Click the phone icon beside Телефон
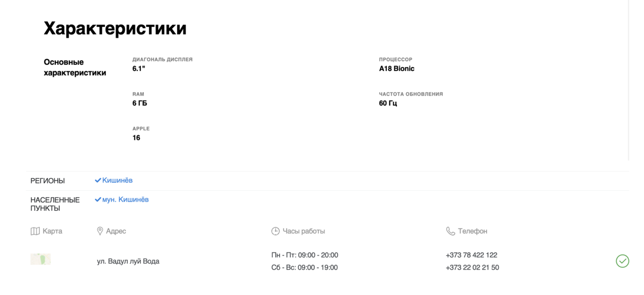 tap(450, 231)
